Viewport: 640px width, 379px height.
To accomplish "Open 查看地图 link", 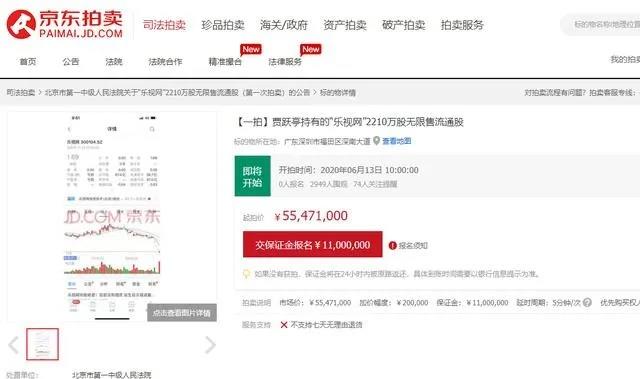I will (397, 141).
